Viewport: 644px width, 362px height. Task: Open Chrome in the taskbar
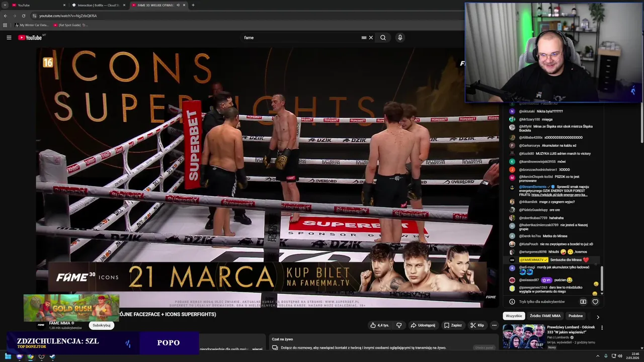tap(30, 356)
